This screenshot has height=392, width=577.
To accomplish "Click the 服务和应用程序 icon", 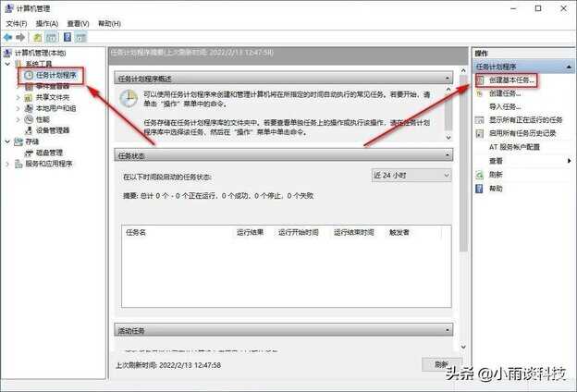I will pyautogui.click(x=18, y=164).
